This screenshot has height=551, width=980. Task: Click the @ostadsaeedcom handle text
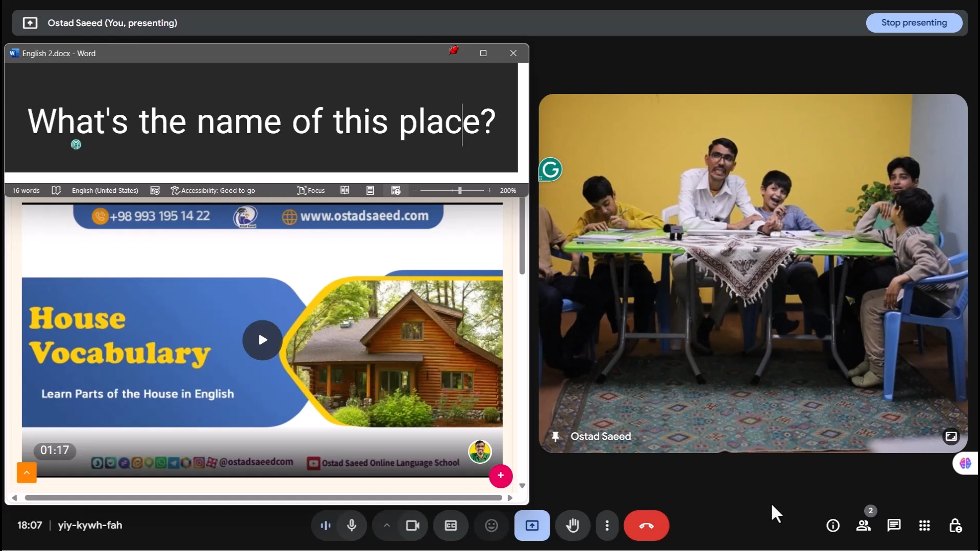click(x=256, y=462)
